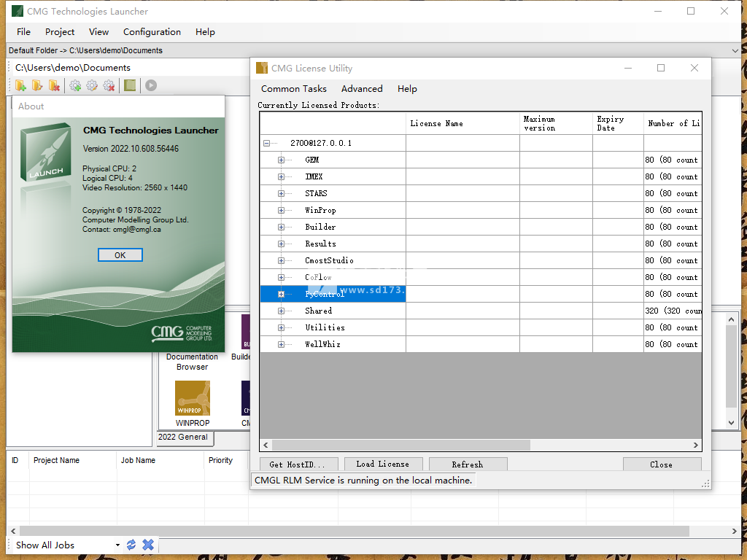Expand the STARS license node
This screenshot has height=560, width=747.
(281, 193)
